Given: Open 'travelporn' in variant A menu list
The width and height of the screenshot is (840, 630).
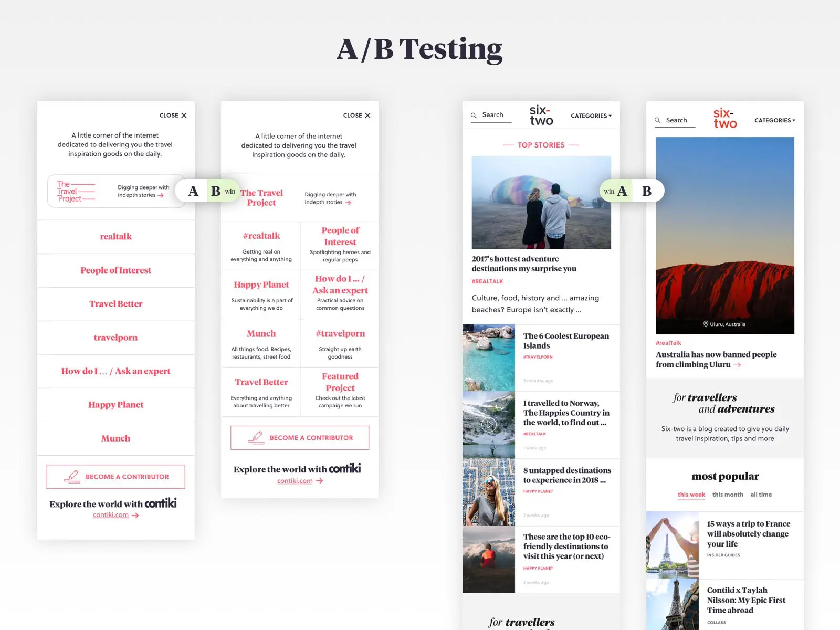Looking at the screenshot, I should 116,338.
